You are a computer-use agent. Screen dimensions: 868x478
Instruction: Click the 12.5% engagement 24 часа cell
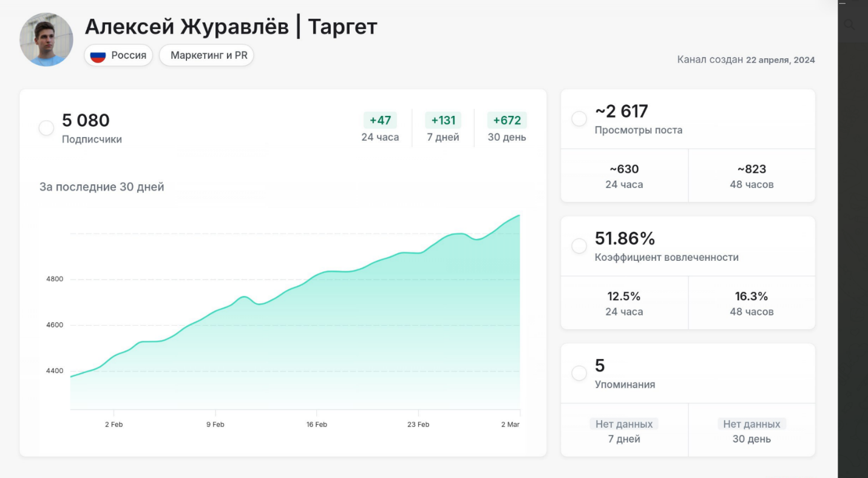624,303
